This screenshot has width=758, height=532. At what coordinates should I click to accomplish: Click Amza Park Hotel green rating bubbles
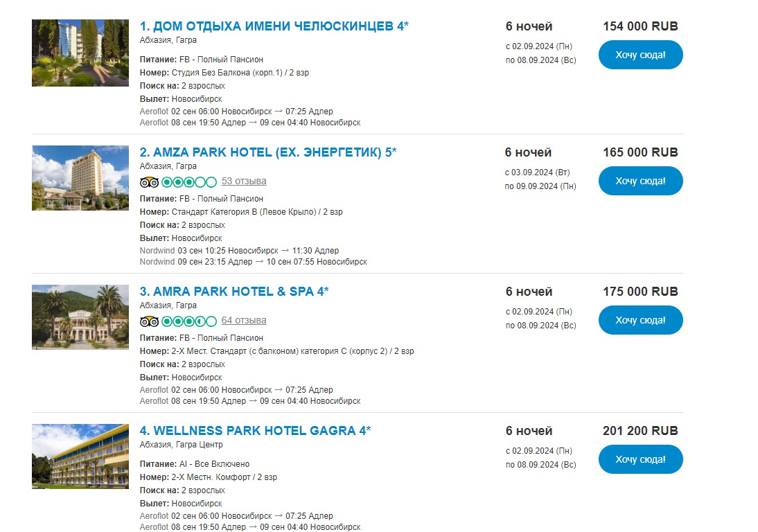[189, 182]
